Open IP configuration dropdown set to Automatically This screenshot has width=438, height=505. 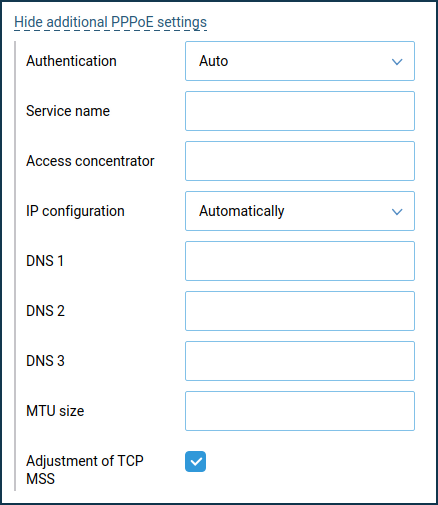point(300,211)
